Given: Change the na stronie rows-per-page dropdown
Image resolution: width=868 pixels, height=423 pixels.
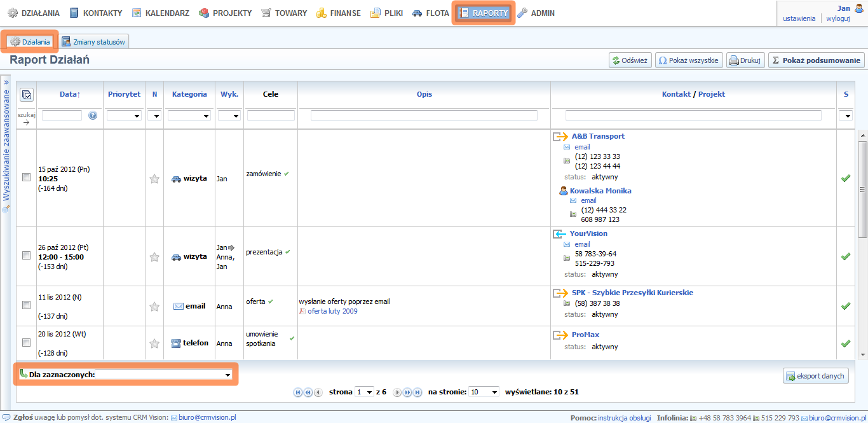Looking at the screenshot, I should click(484, 392).
